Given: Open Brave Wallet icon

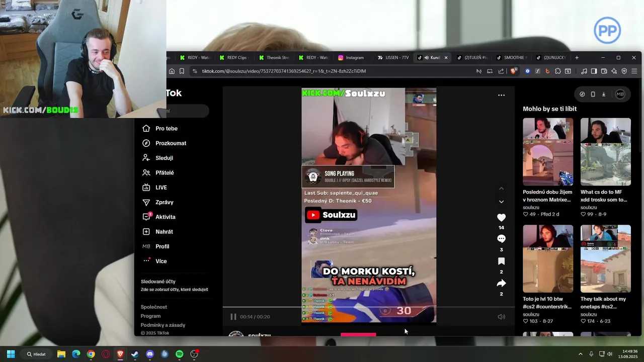Looking at the screenshot, I should (604, 71).
